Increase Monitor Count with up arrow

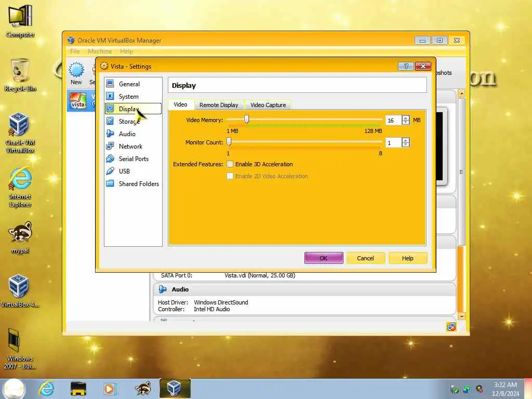coord(406,140)
